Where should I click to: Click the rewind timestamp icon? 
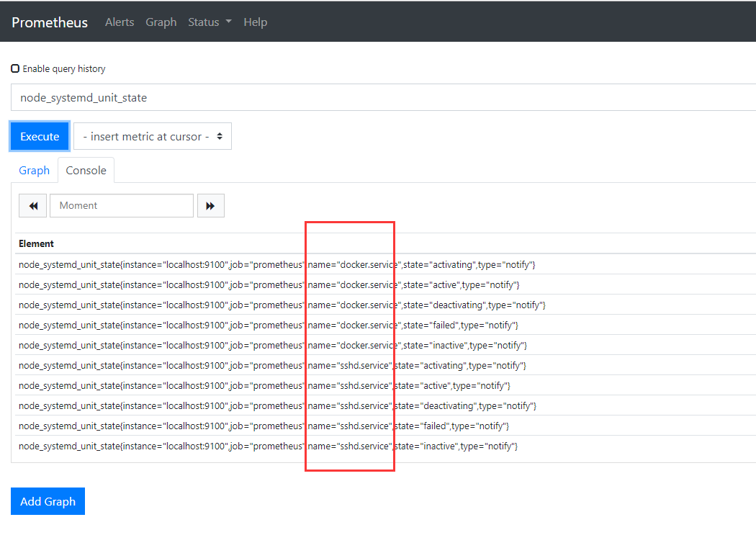point(32,205)
